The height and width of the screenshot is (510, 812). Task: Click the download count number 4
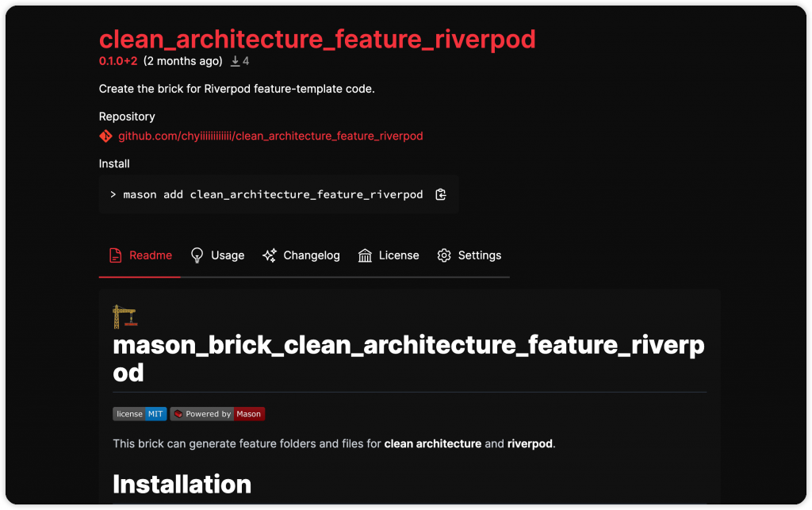point(246,61)
